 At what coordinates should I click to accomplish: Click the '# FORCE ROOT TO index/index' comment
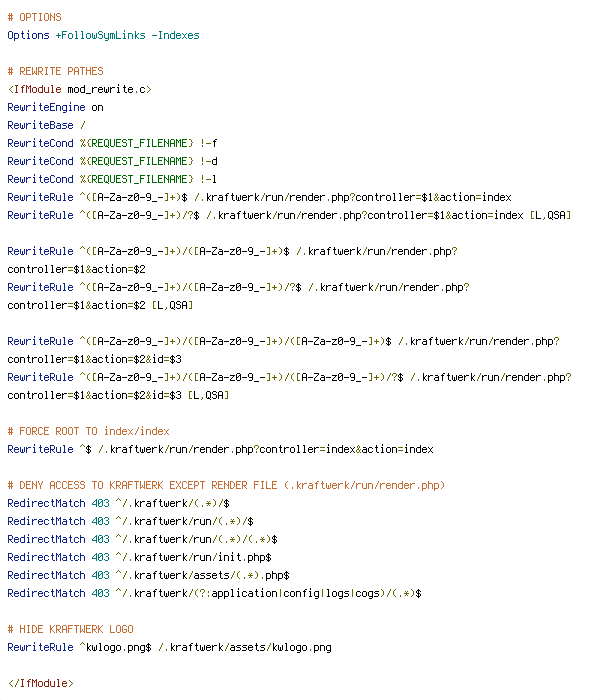pyautogui.click(x=88, y=431)
